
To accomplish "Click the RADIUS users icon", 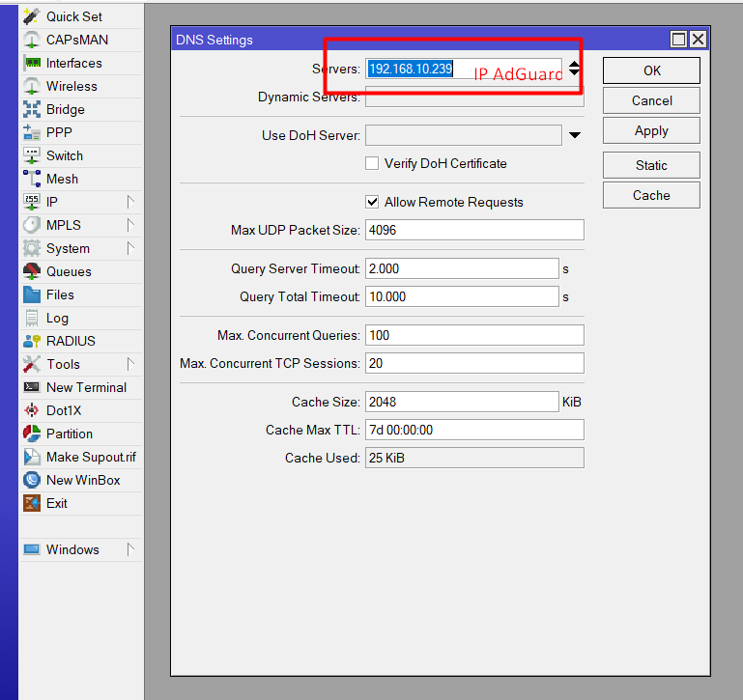I will point(31,341).
